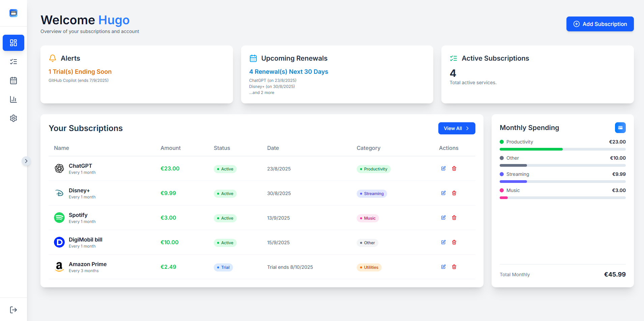Screen dimensions: 644x321
Task: Click the Amazon Prime logo icon
Action: click(59, 267)
